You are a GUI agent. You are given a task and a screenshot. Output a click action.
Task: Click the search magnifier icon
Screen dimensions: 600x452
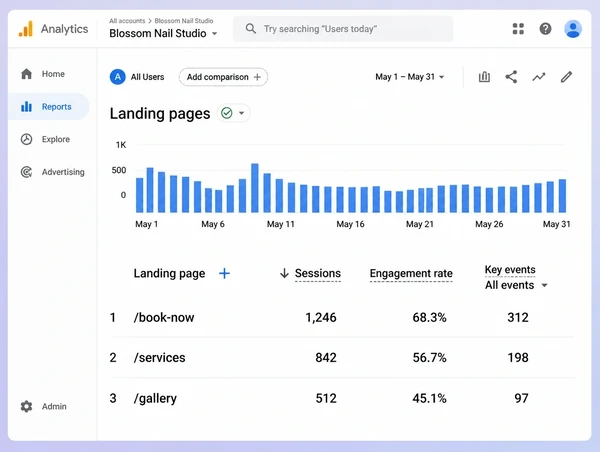(x=251, y=29)
